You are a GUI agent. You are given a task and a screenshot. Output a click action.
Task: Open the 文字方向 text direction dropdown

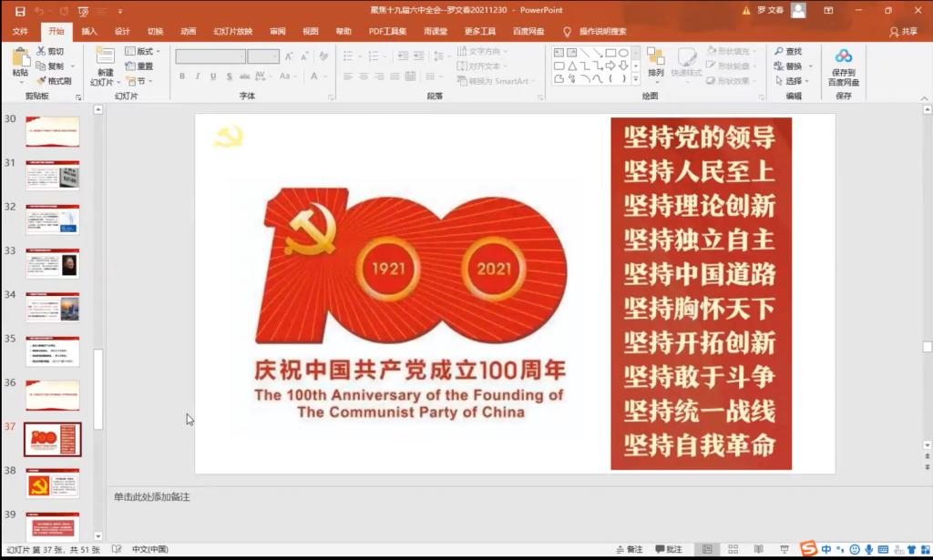(x=482, y=51)
